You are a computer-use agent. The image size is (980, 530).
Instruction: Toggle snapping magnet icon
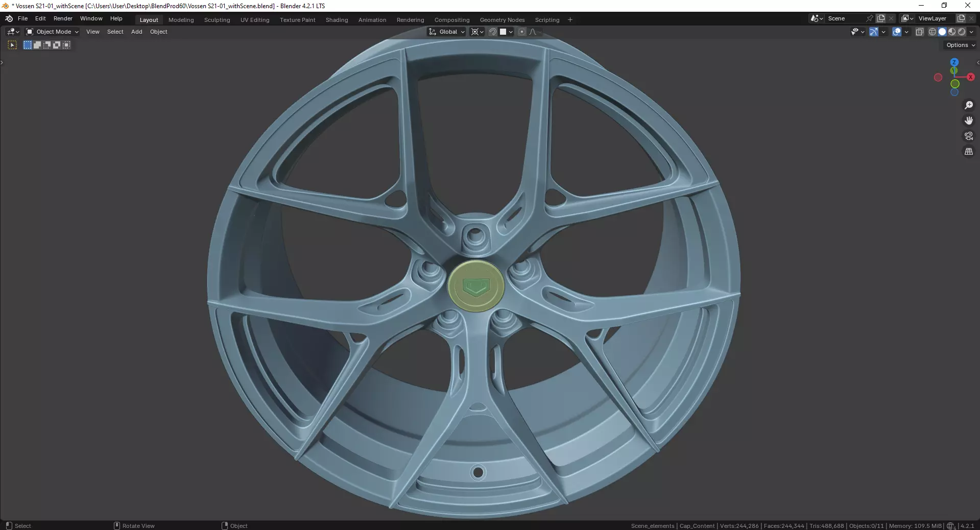tap(493, 32)
